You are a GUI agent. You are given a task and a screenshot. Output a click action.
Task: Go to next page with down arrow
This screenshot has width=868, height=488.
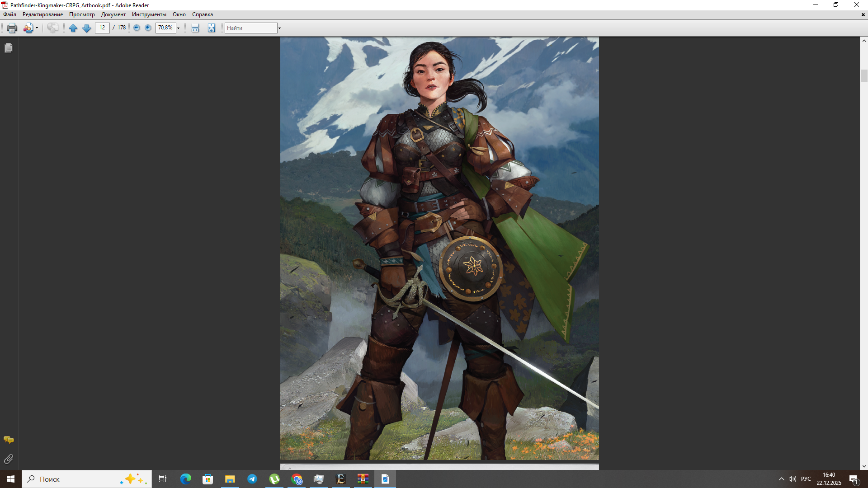(87, 28)
